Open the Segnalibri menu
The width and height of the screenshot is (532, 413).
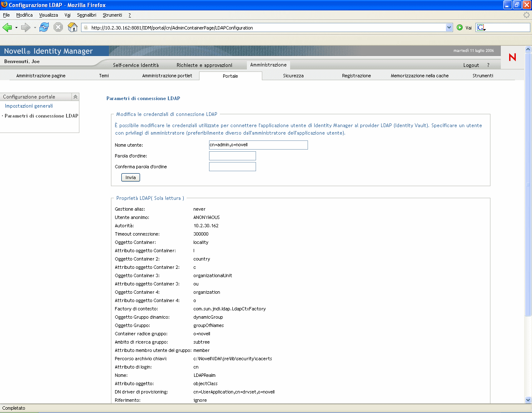coord(86,15)
